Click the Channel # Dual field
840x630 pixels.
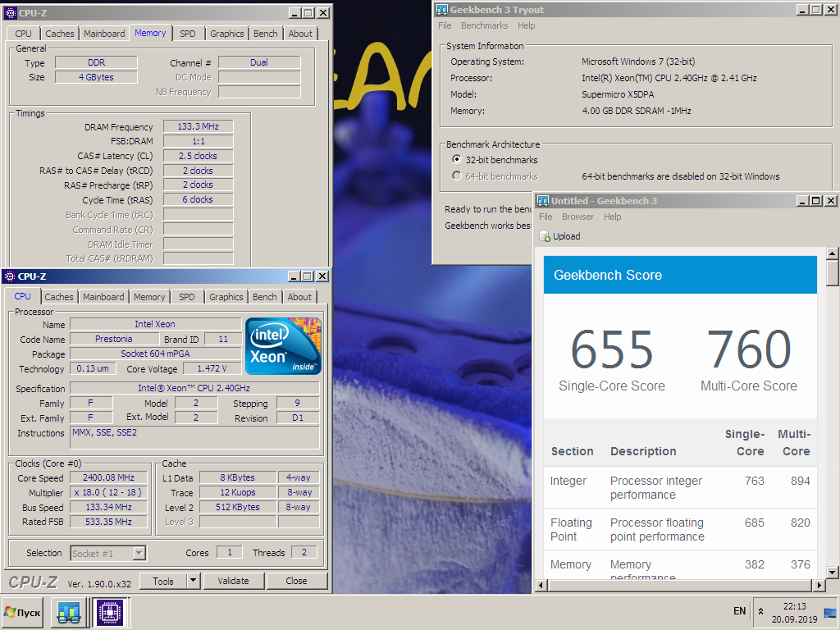[259, 62]
